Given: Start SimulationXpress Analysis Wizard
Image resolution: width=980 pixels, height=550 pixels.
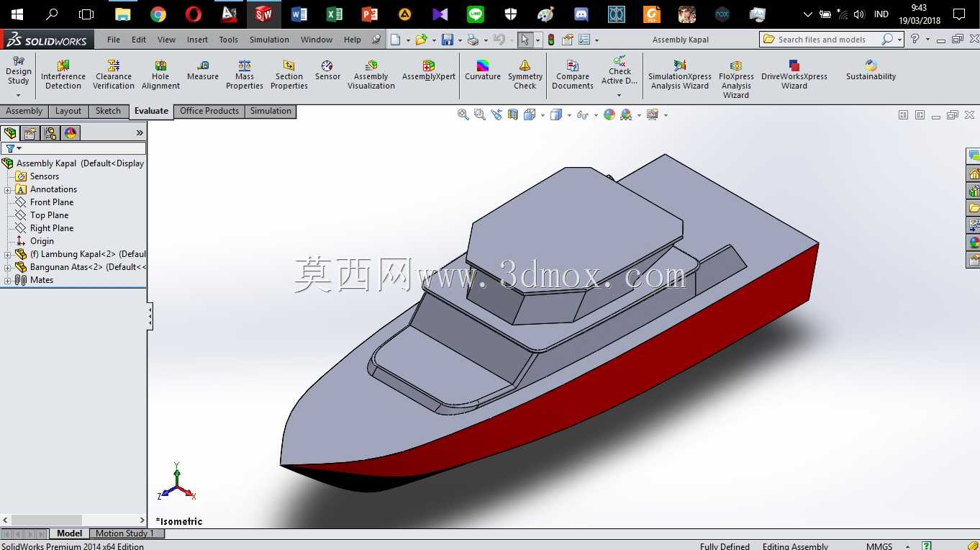Looking at the screenshot, I should pyautogui.click(x=680, y=75).
